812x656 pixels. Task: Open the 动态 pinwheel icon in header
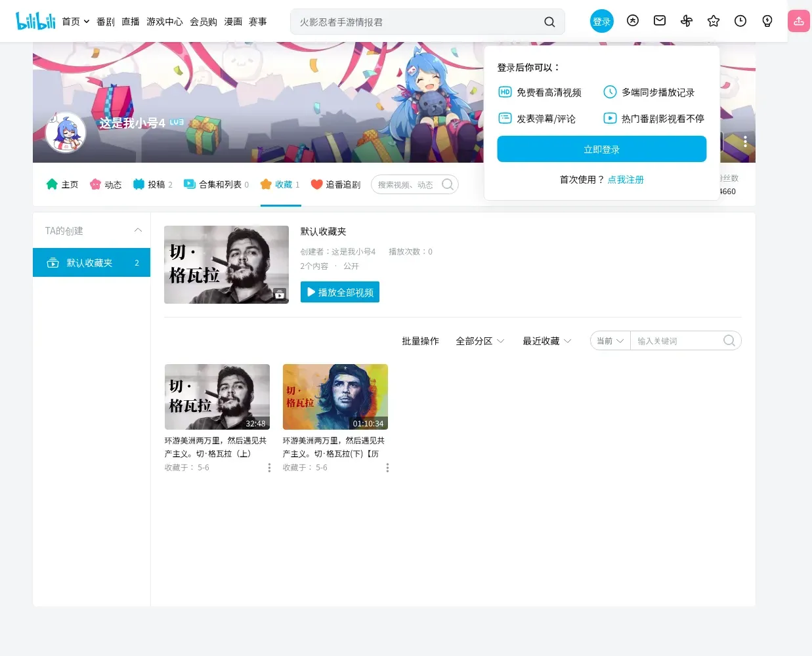[x=687, y=21]
